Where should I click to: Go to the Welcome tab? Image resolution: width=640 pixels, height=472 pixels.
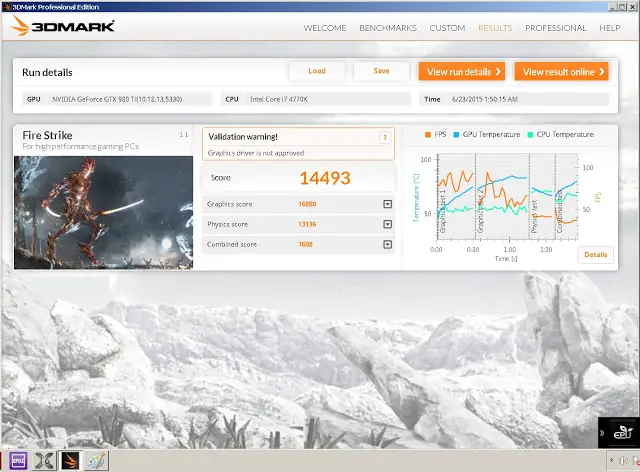click(325, 28)
